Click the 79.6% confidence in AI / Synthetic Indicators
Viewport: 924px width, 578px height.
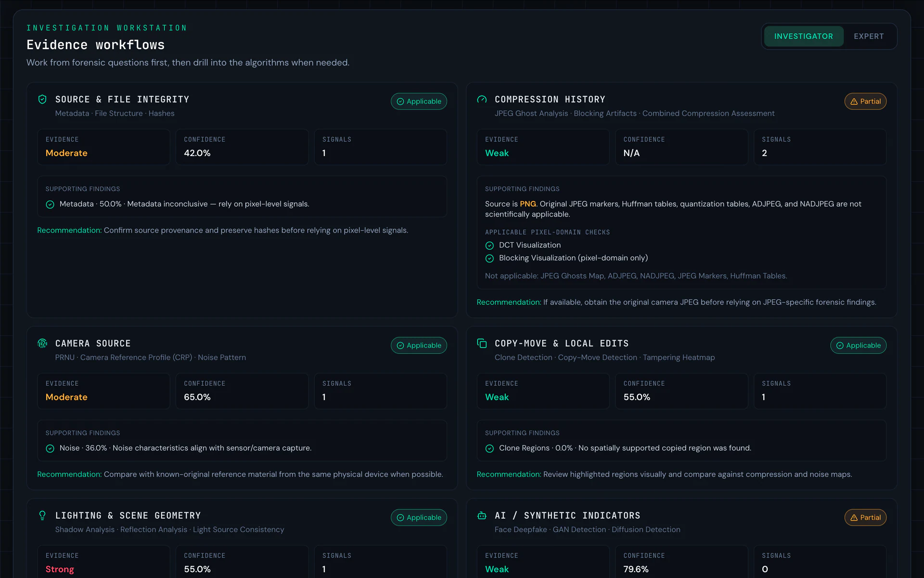(636, 569)
